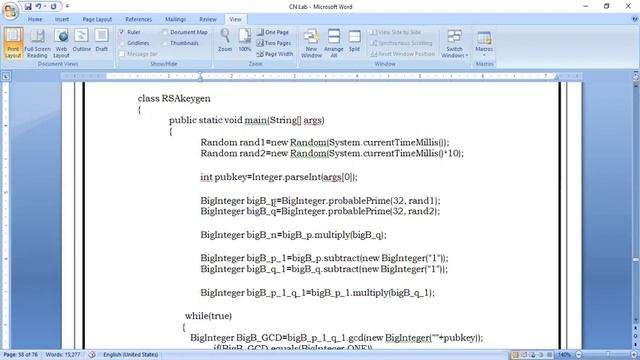
Task: Open Switch Windows dropdown
Action: 454,43
